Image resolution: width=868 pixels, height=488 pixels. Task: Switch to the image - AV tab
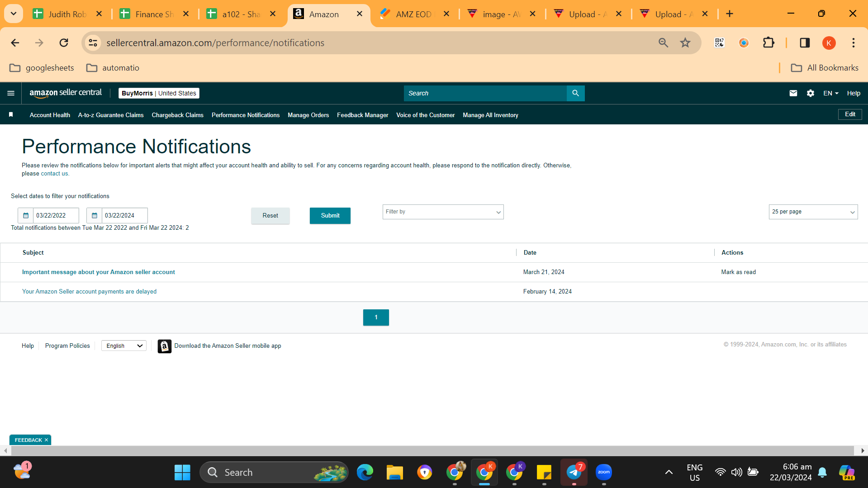pyautogui.click(x=502, y=14)
